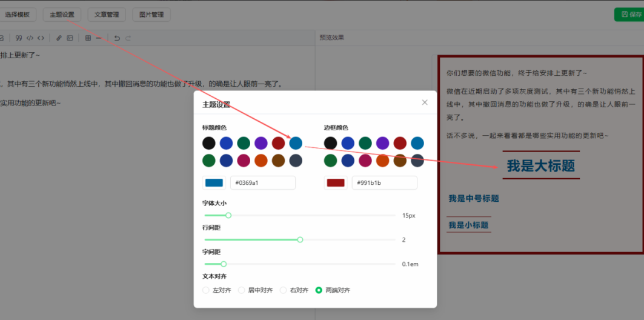
Task: Open the 文章管理 menu
Action: click(107, 15)
